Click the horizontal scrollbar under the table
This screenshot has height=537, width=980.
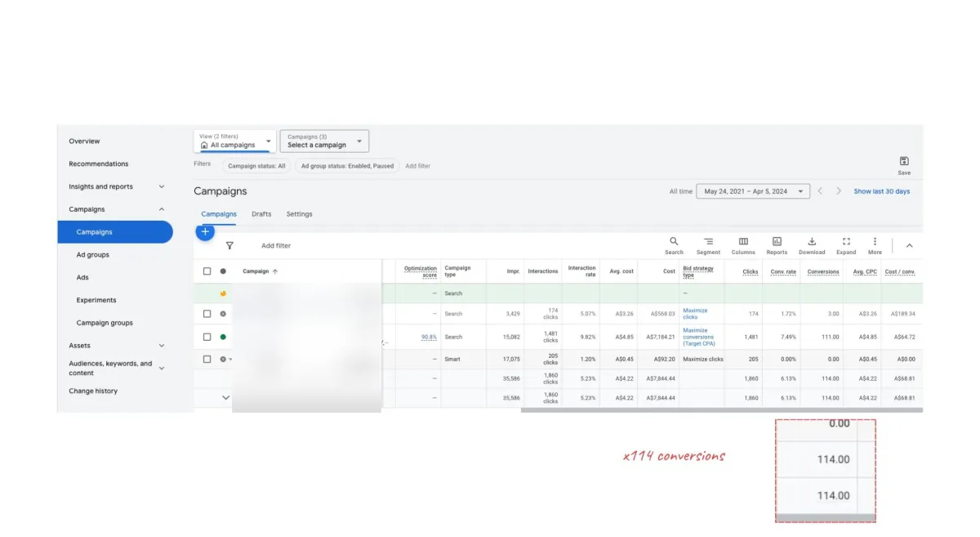[722, 409]
